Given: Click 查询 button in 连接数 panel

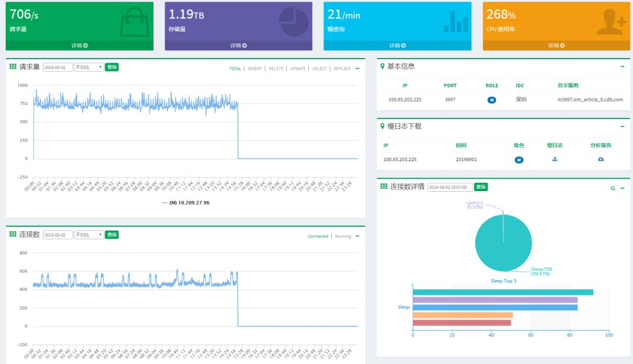Looking at the screenshot, I should tap(112, 235).
